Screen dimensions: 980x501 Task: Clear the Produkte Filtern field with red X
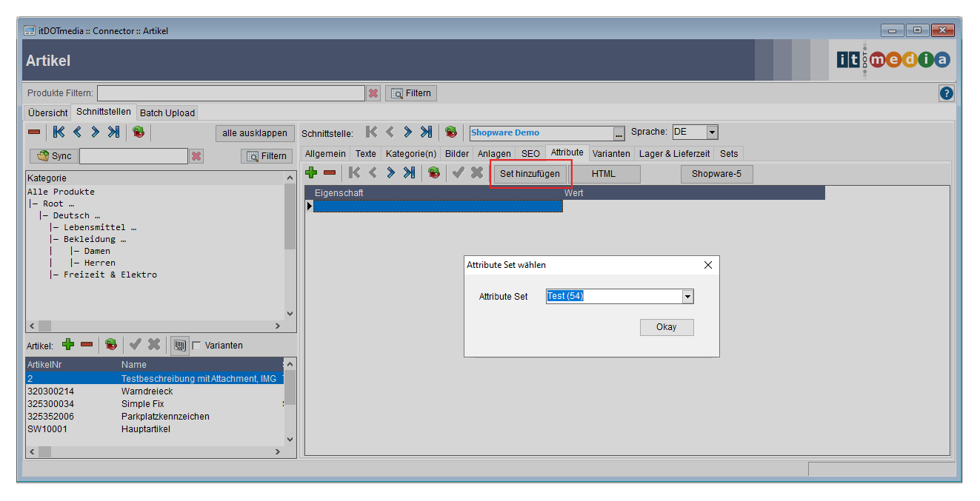coord(373,93)
